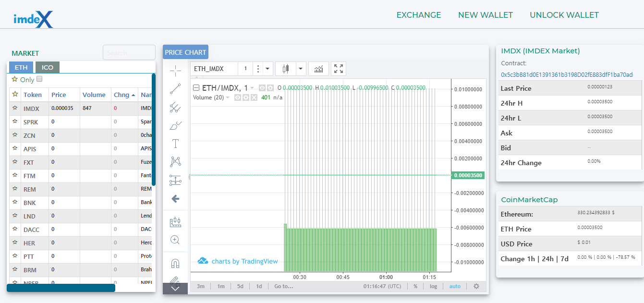Open candlestick chart style button
This screenshot has height=303, width=644.
pos(286,69)
